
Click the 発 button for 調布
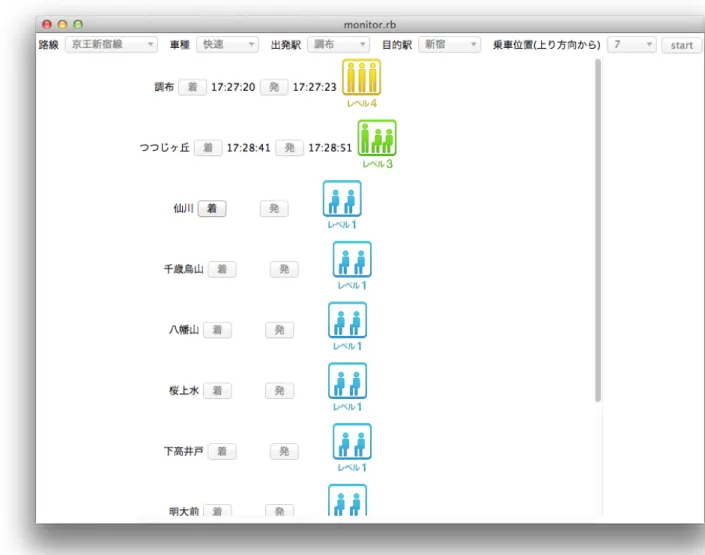point(274,87)
